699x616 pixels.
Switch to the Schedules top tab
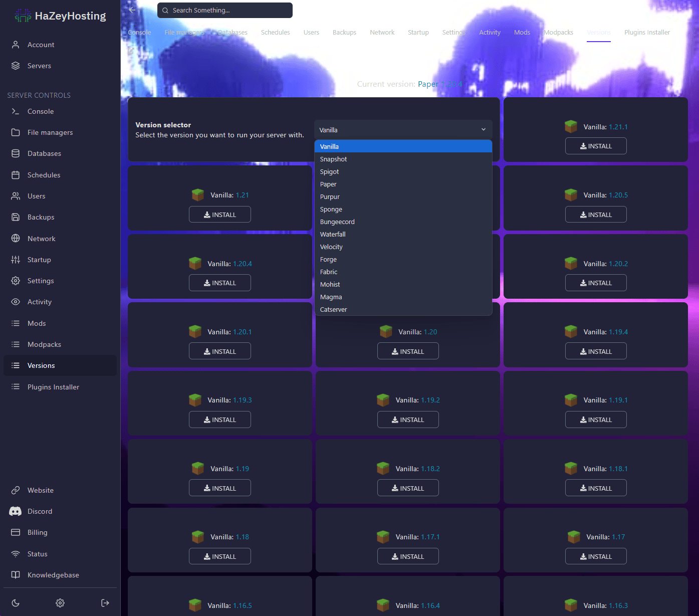click(275, 32)
